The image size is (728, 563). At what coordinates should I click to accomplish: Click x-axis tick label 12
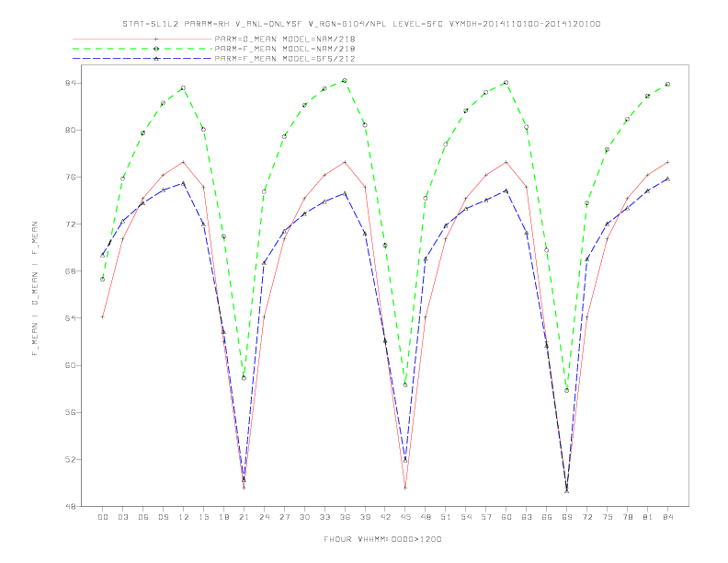[184, 517]
